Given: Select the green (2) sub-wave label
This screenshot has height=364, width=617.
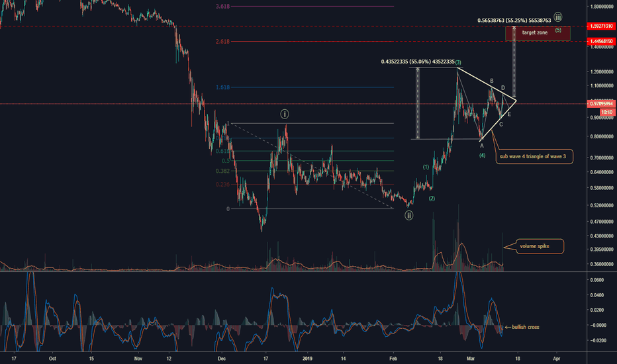Looking at the screenshot, I should 432,199.
